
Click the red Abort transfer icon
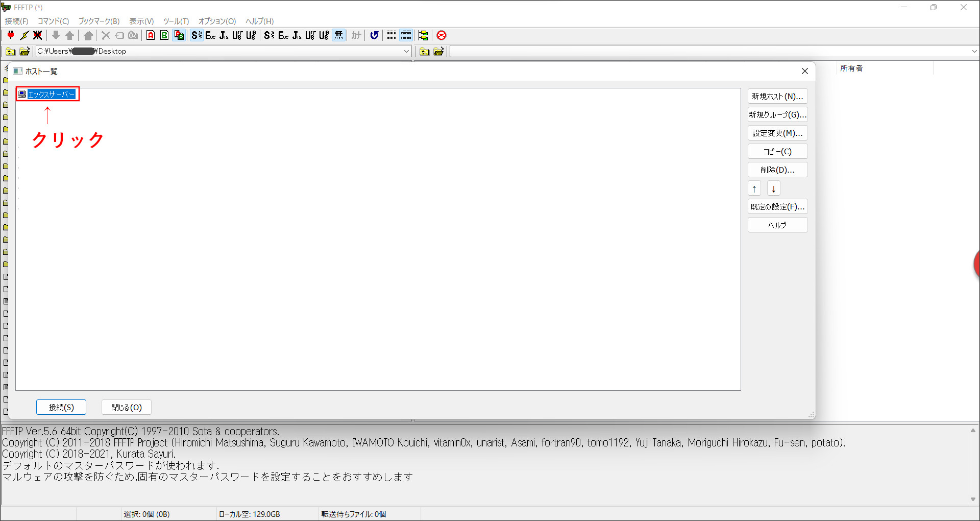(x=442, y=35)
